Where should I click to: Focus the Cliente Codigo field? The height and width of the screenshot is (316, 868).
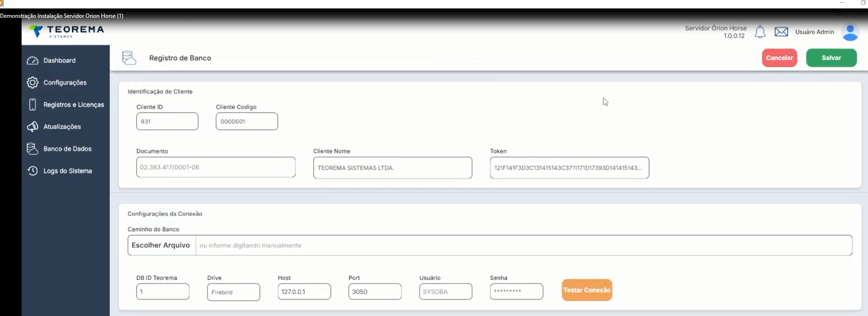[x=247, y=121]
